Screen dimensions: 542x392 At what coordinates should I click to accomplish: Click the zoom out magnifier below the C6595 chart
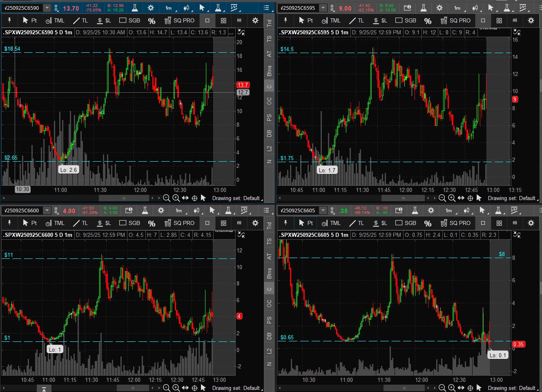pyautogui.click(x=442, y=198)
